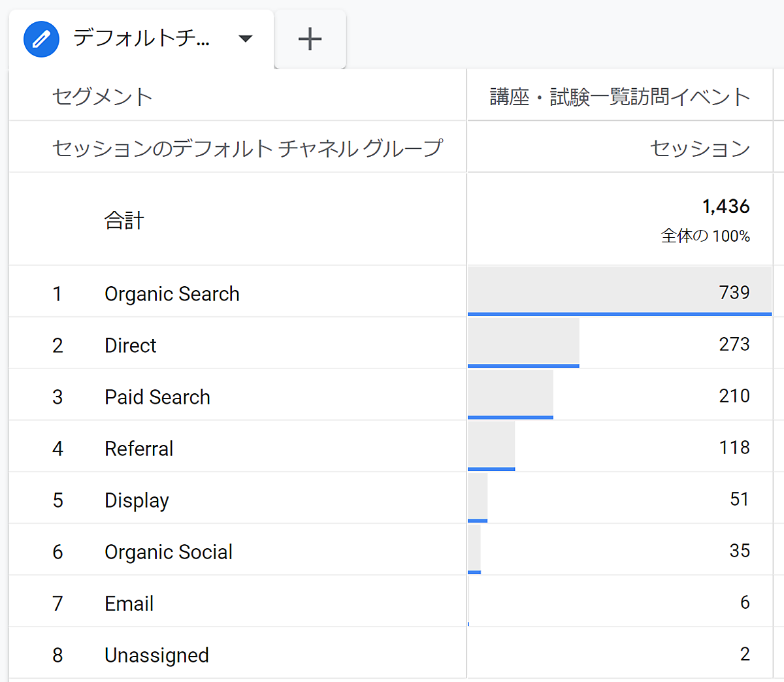The image size is (784, 682).
Task: Select the Organic Search row
Action: tap(172, 294)
